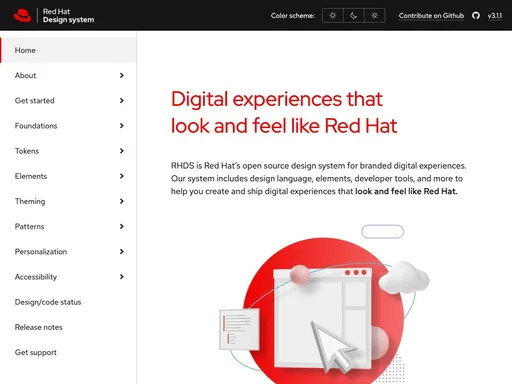The width and height of the screenshot is (512, 384).
Task: Open Get support page
Action: coord(36,352)
